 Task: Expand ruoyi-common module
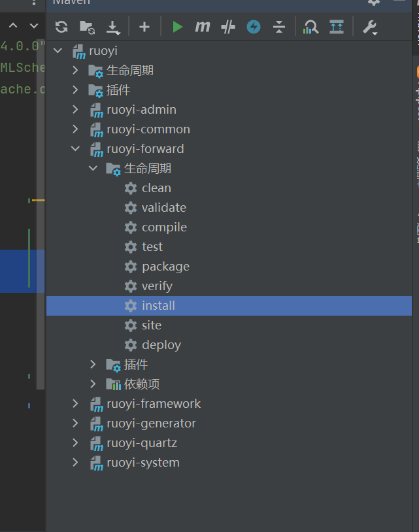75,129
